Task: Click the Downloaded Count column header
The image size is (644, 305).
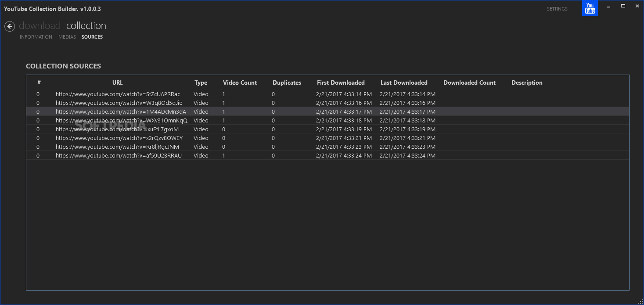Action: [x=469, y=83]
